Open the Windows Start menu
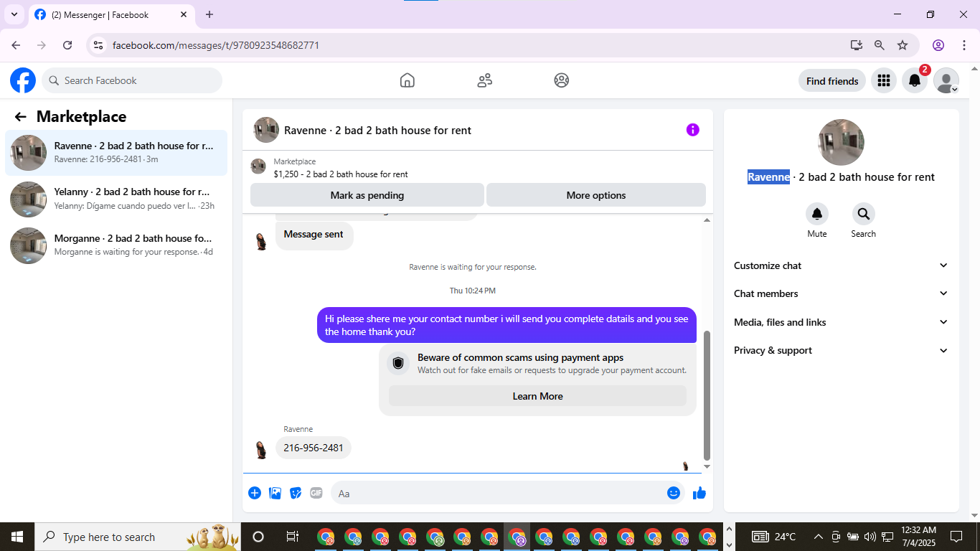The width and height of the screenshot is (980, 551). 17,537
